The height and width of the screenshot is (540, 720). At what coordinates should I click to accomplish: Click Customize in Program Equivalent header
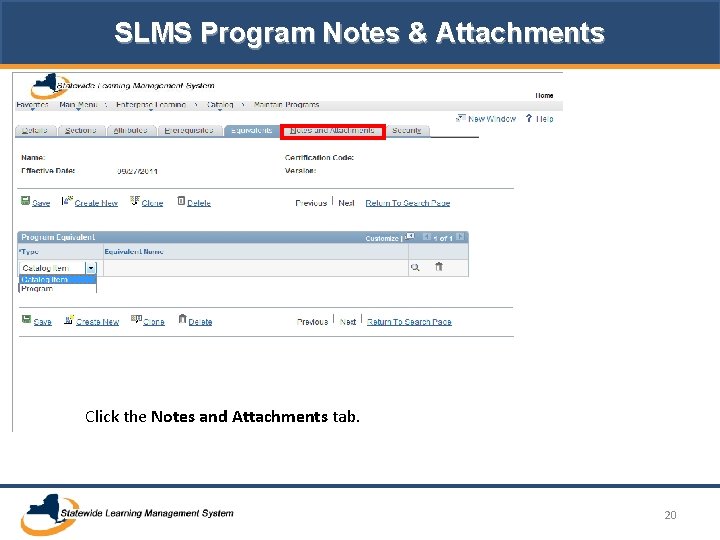coord(382,238)
